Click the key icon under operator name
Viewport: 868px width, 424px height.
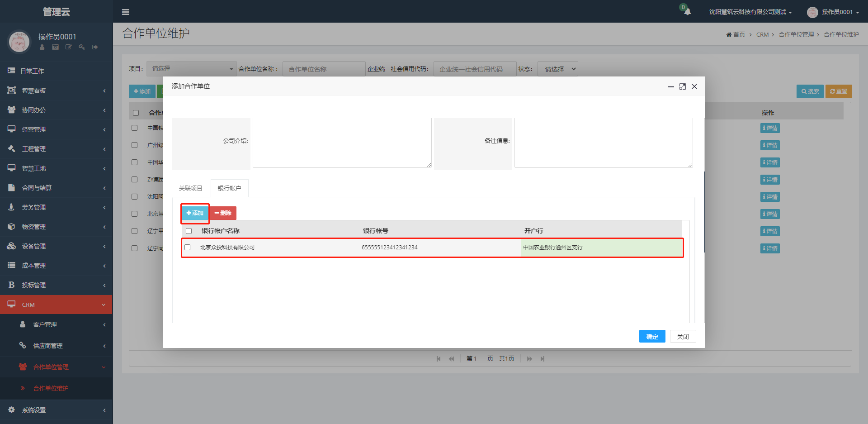[x=82, y=47]
